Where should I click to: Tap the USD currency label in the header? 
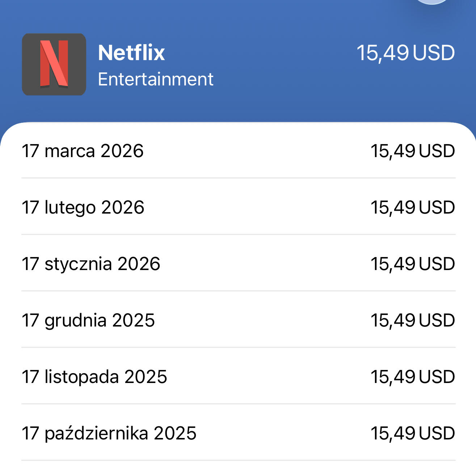(434, 53)
